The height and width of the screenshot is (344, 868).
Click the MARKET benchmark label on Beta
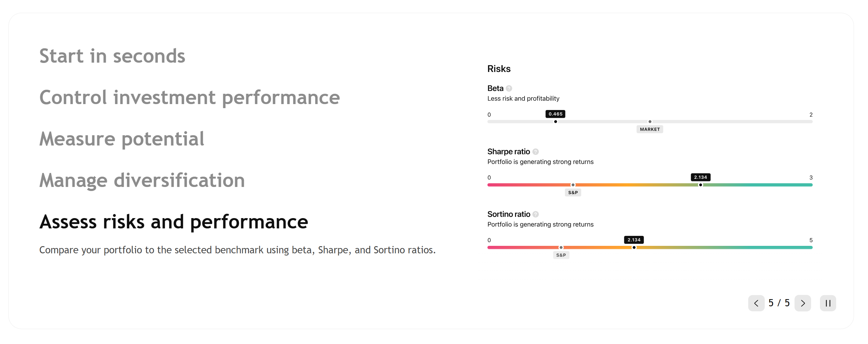coord(650,129)
